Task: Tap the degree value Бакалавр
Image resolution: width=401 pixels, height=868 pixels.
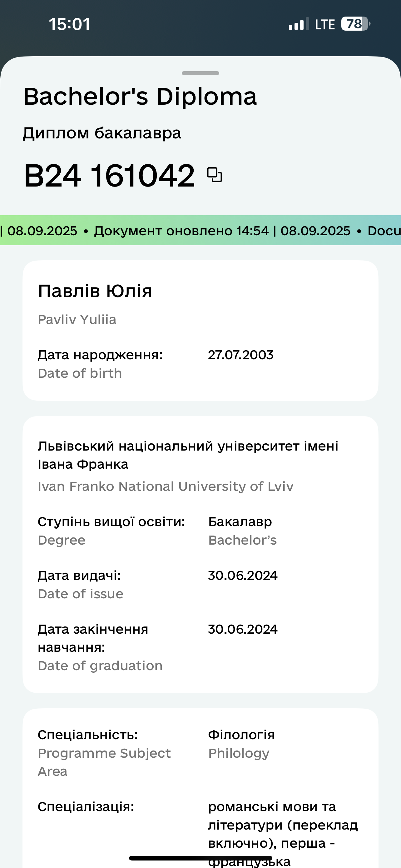Action: pyautogui.click(x=240, y=521)
